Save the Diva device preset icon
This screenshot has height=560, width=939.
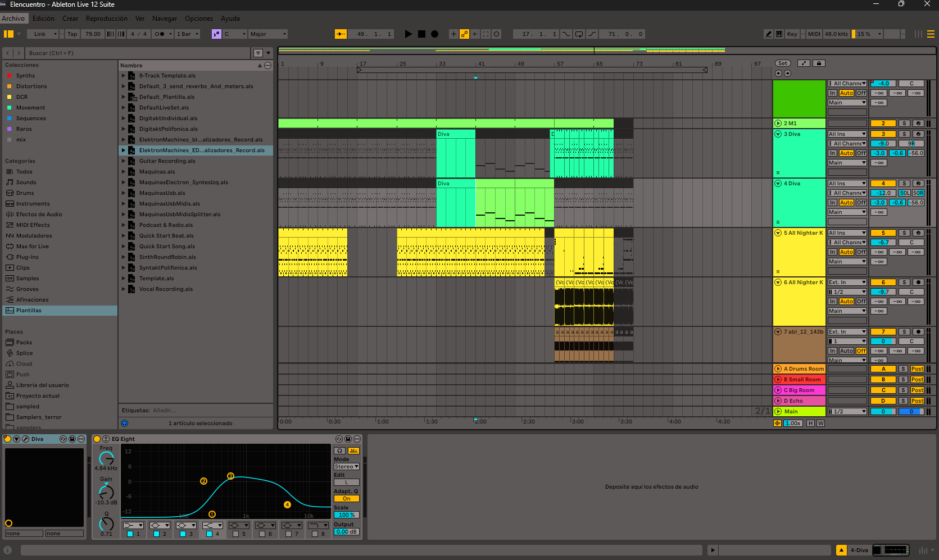[x=72, y=439]
